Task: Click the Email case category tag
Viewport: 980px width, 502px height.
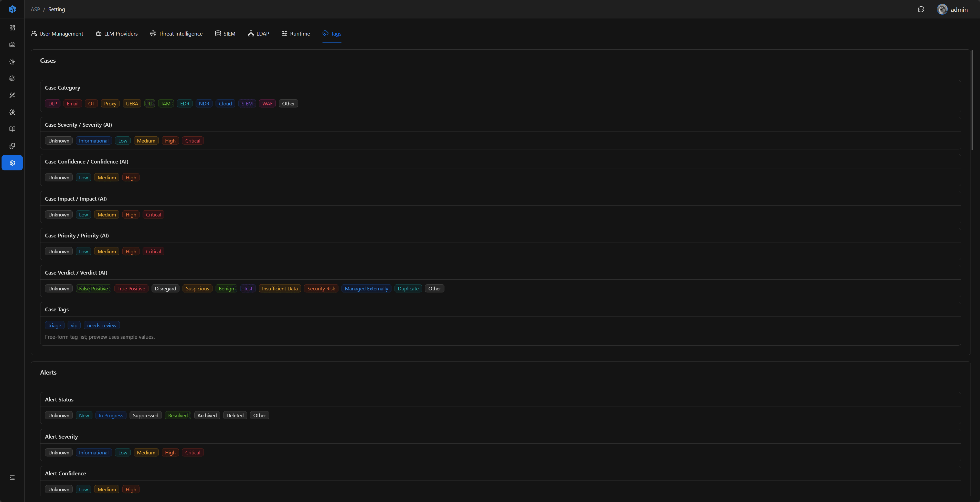Action: pyautogui.click(x=72, y=103)
